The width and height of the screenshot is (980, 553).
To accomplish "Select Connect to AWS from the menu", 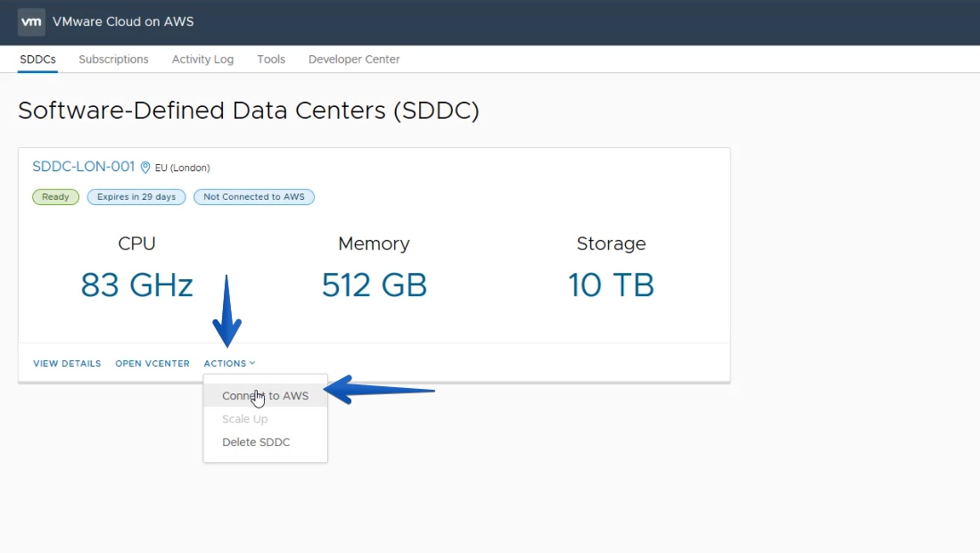I will click(265, 396).
